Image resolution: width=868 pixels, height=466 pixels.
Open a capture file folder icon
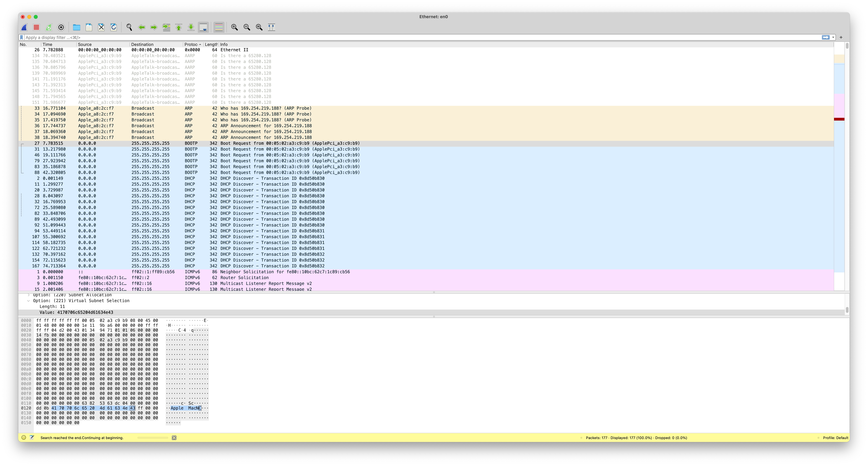point(77,27)
